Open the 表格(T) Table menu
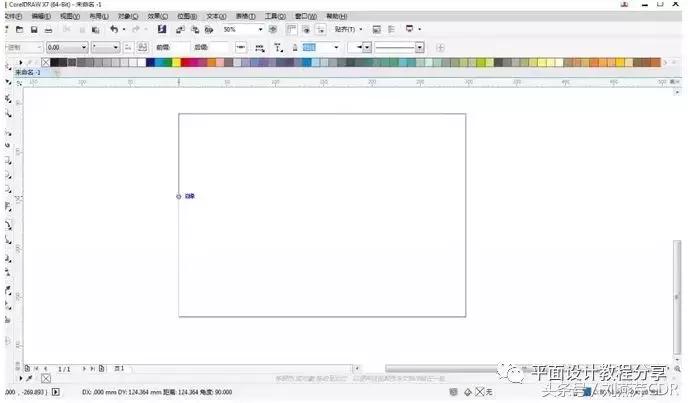The height and width of the screenshot is (403, 688). point(246,16)
